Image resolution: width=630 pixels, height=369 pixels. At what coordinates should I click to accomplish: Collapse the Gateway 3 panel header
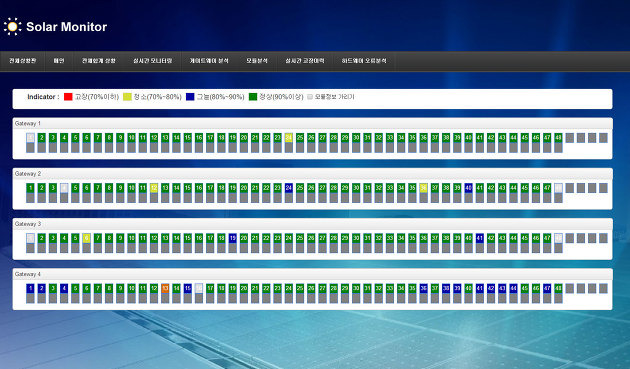(x=313, y=224)
